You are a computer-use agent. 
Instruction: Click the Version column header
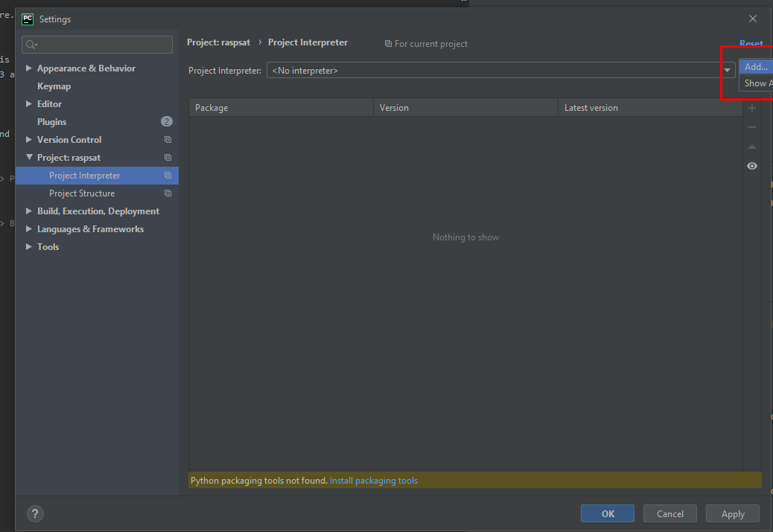465,107
